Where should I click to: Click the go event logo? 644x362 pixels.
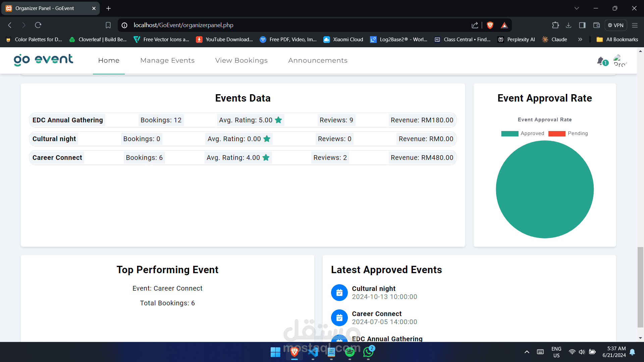[x=43, y=60]
